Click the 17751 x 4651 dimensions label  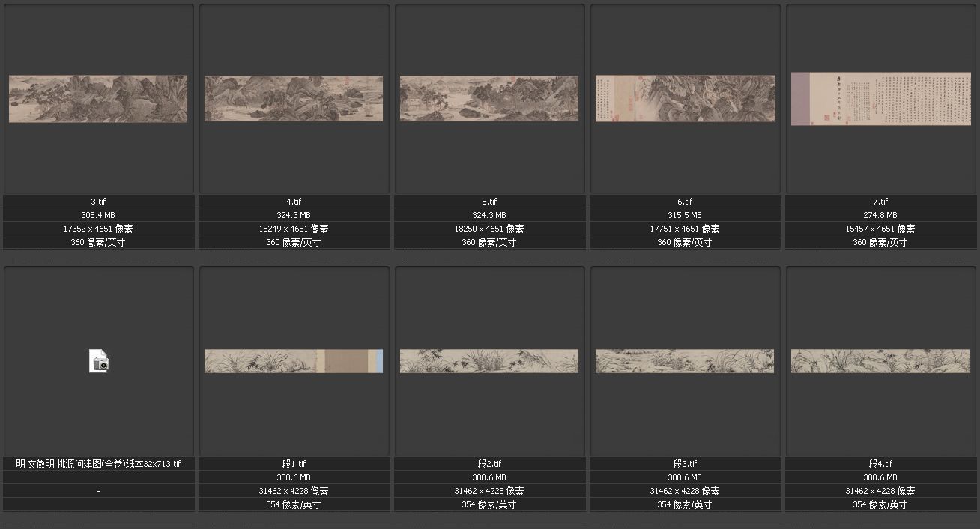685,229
